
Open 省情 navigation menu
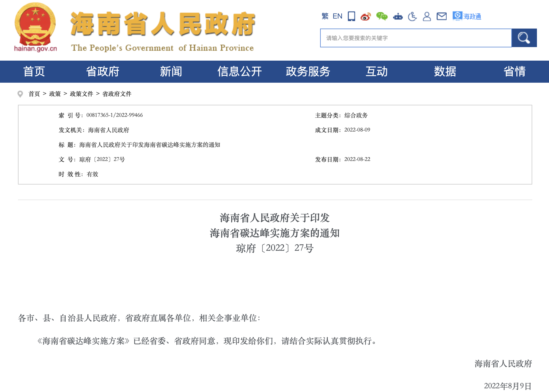[x=515, y=72]
